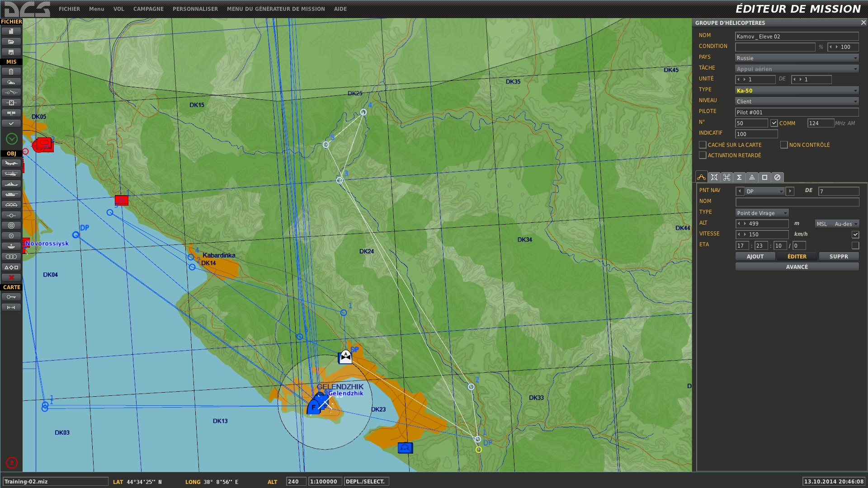Open a mission with the folder icon
Viewport: 868px width, 488px height.
[x=11, y=42]
